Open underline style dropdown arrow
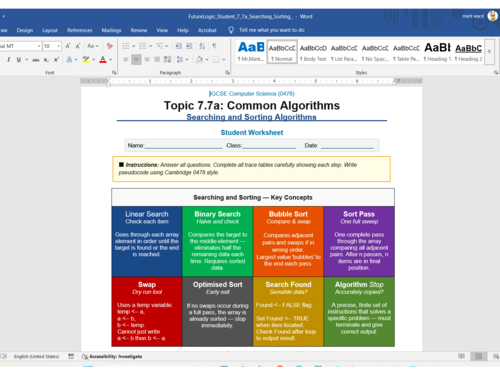This screenshot has height=375, width=500. [26, 60]
